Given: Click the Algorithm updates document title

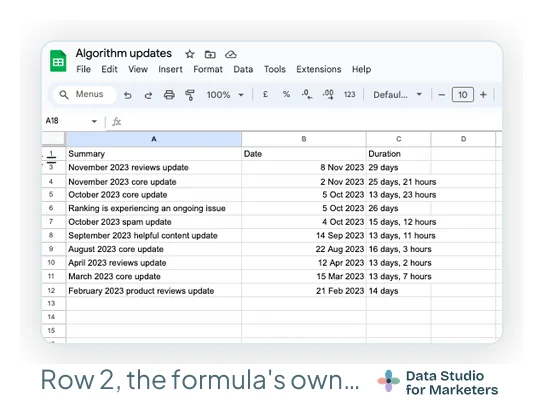Looking at the screenshot, I should (x=124, y=53).
